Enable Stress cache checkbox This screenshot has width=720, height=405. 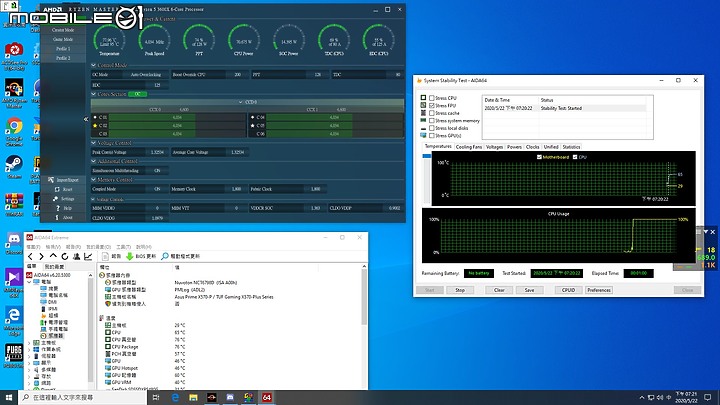432,113
